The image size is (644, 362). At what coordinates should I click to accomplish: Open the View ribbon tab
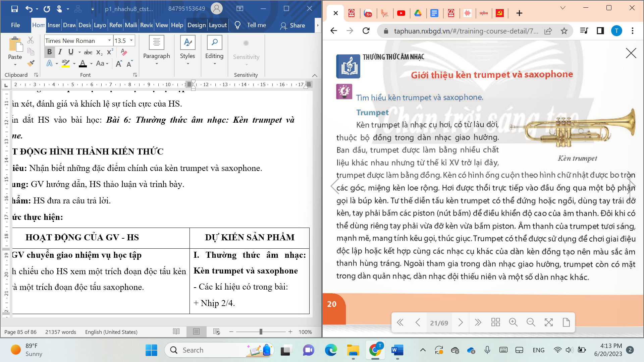tap(162, 25)
